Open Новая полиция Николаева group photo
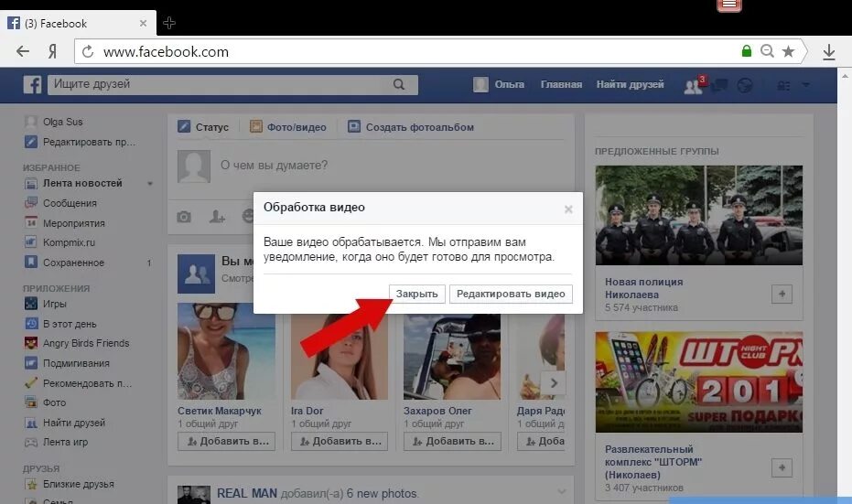The image size is (852, 504). point(699,216)
